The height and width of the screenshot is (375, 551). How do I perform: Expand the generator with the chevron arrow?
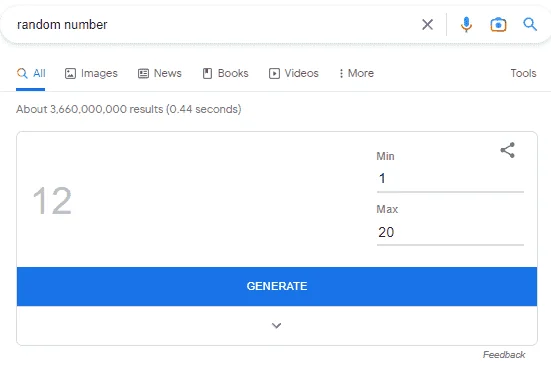click(277, 325)
